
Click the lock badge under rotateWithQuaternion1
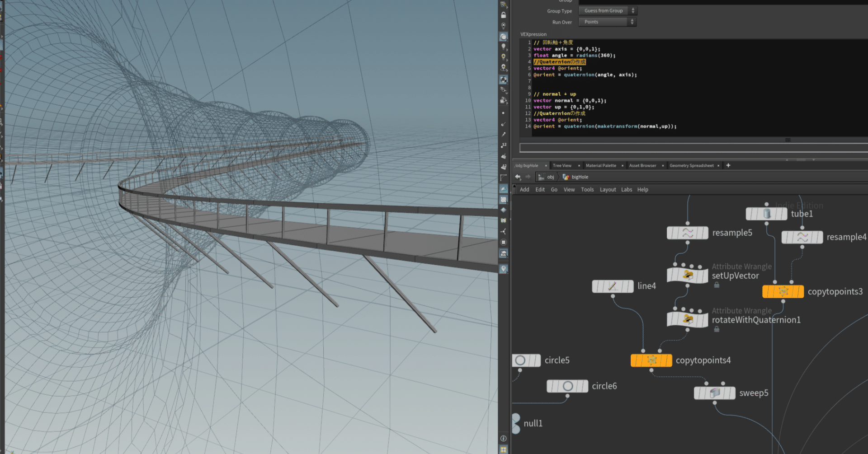(x=717, y=329)
